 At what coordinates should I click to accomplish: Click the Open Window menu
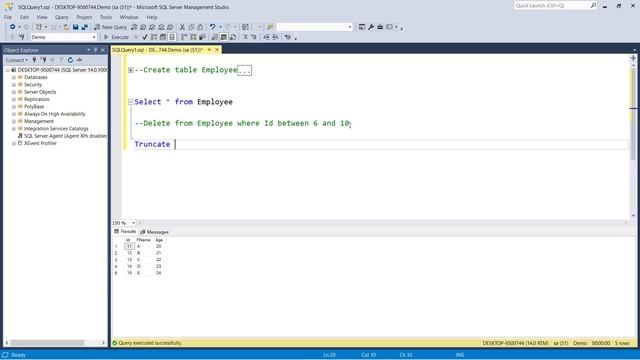[129, 17]
